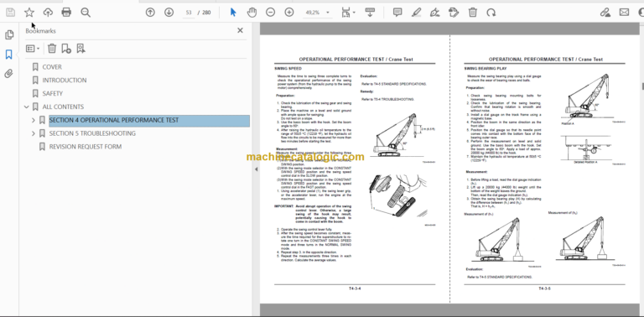The height and width of the screenshot is (317, 644).
Task: Click the vertical scrollbar thumb
Action: [x=642, y=86]
